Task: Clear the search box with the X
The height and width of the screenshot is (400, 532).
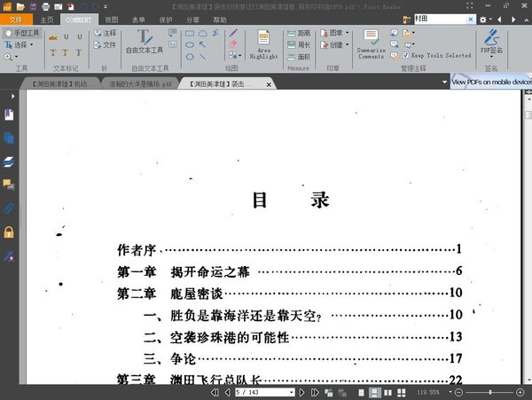Action: pyautogui.click(x=470, y=20)
